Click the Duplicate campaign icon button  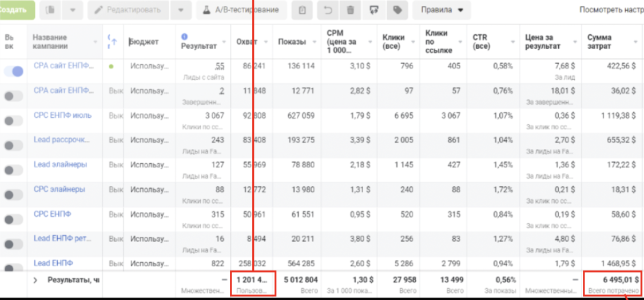pos(51,10)
